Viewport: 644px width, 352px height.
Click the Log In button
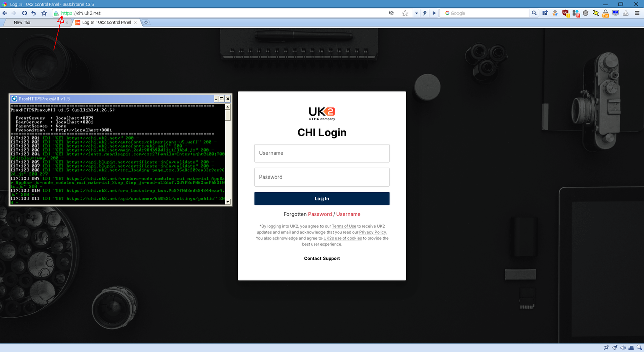322,199
